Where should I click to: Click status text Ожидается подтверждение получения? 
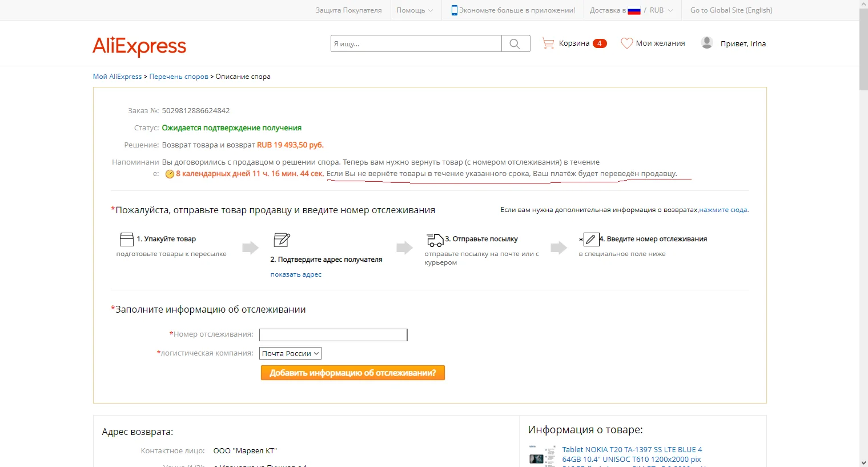point(232,128)
